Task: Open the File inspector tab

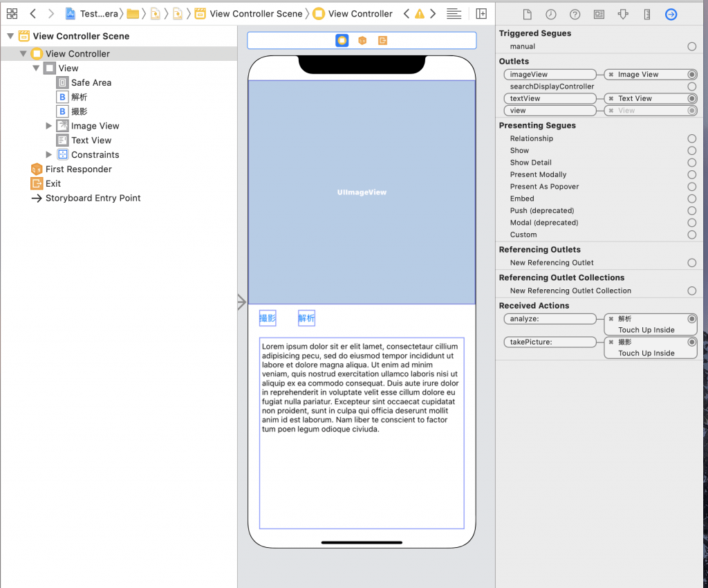Action: coord(527,15)
